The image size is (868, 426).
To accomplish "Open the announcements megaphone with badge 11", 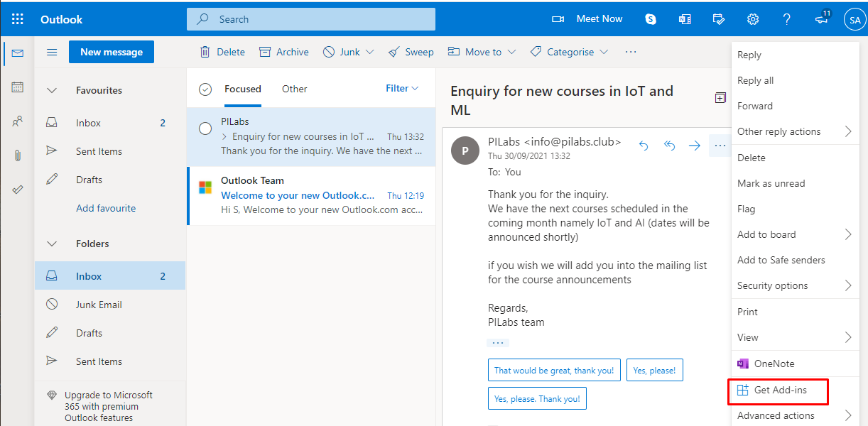I will 823,18.
